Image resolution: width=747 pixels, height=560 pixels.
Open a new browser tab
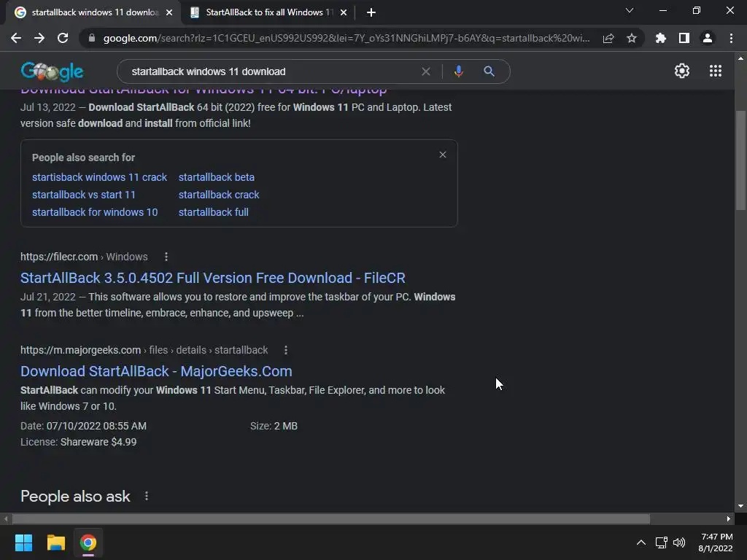371,13
